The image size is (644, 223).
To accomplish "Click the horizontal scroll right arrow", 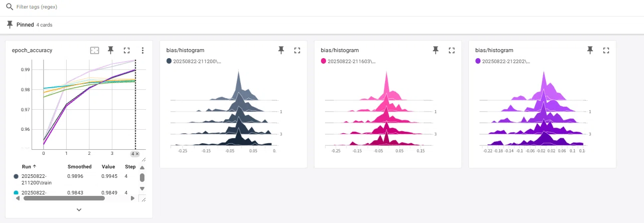I will pos(132,198).
